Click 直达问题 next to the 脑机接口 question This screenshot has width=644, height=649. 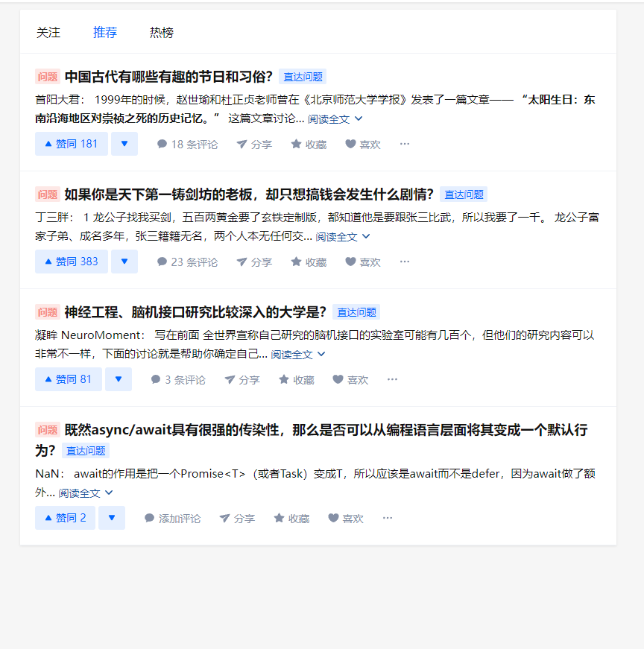pos(356,311)
